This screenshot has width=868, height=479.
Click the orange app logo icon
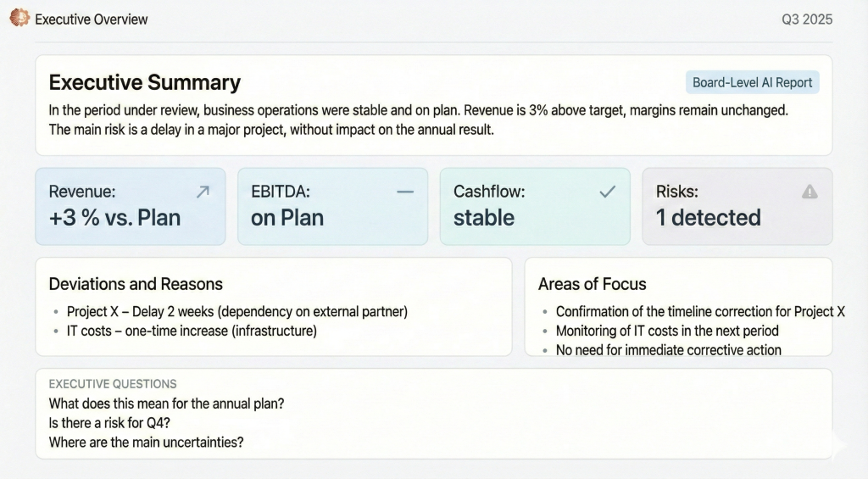click(19, 18)
